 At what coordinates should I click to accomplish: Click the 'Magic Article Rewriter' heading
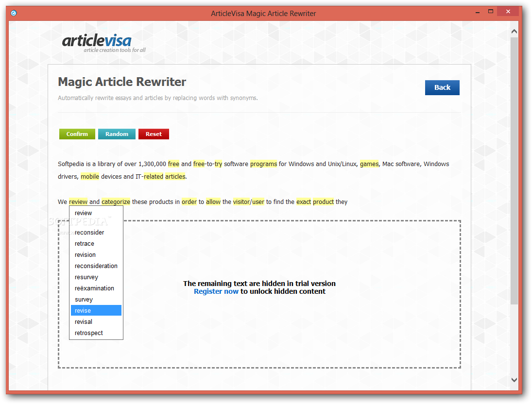click(x=122, y=82)
